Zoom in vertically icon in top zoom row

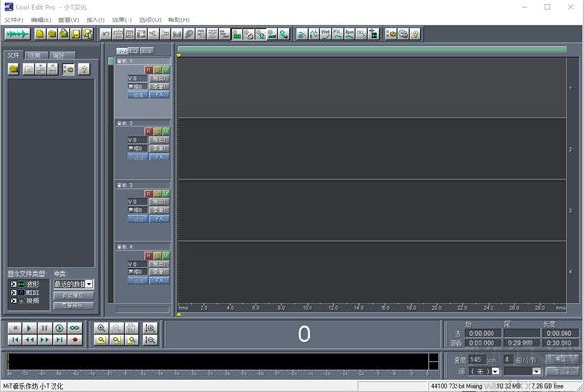[150, 328]
